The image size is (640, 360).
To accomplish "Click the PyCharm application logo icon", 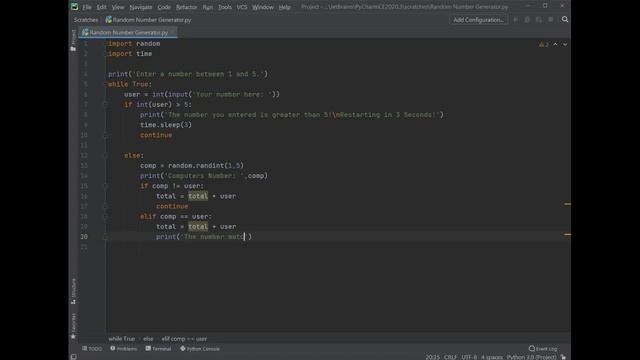I will (74, 7).
